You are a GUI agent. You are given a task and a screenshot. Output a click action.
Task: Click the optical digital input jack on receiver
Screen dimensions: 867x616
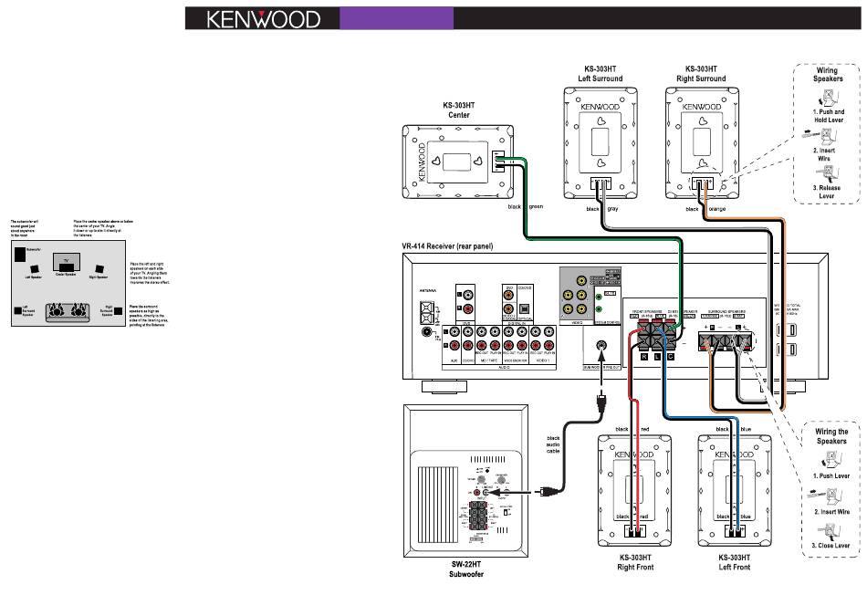click(524, 309)
